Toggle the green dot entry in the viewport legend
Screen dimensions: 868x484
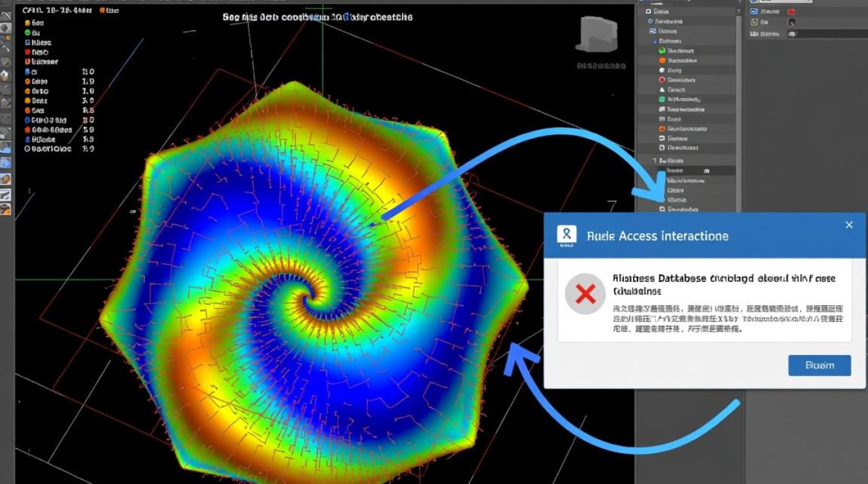[27, 32]
